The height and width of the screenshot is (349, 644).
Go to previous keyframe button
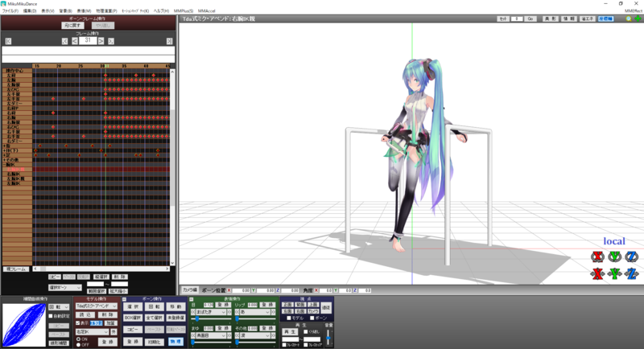65,41
